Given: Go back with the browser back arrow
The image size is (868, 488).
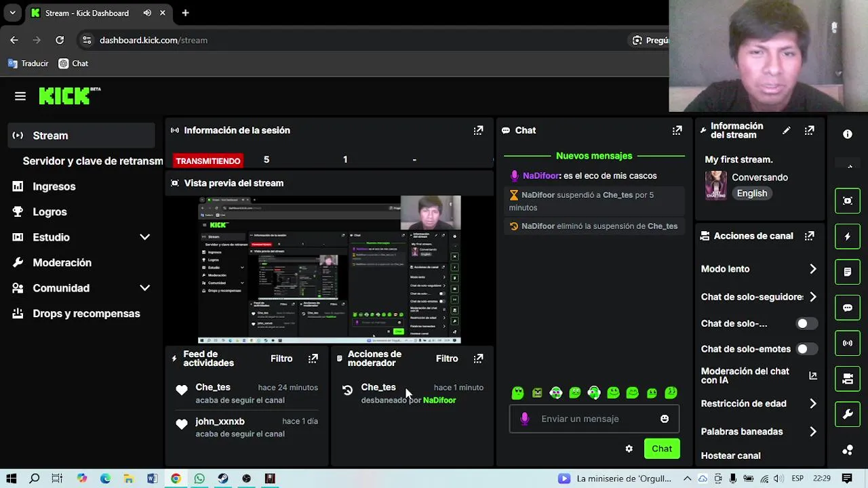Looking at the screenshot, I should [14, 40].
